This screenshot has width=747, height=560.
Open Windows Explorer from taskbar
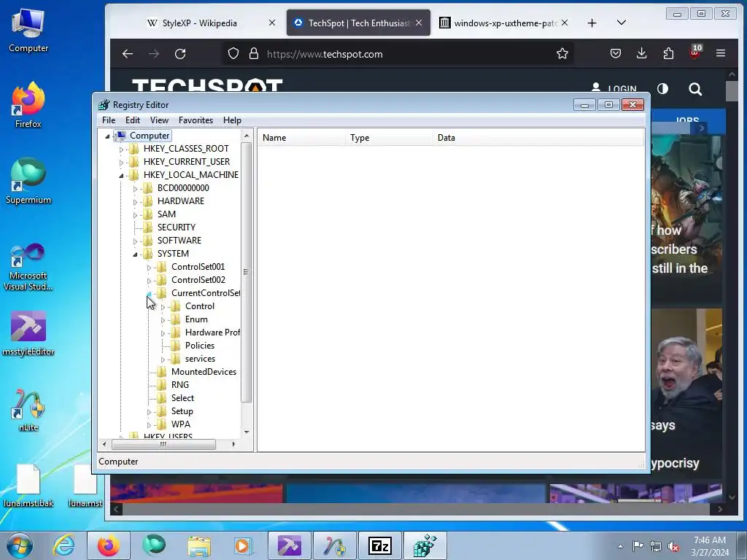198,545
